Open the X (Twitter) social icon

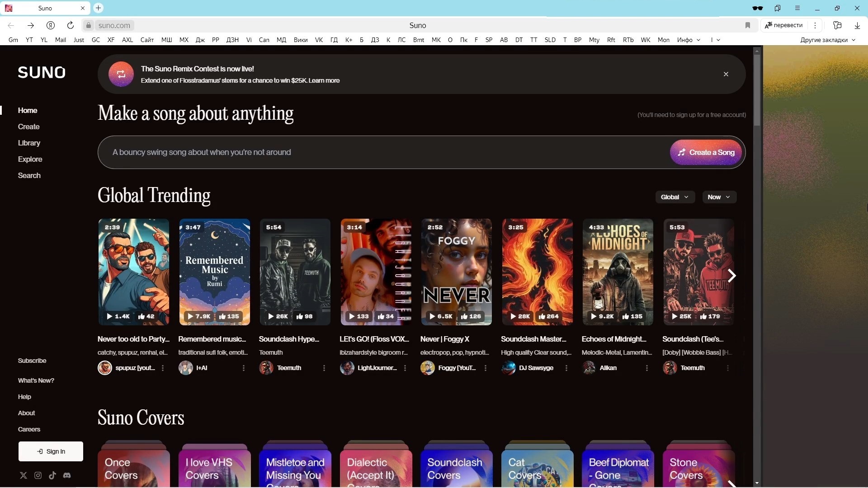[x=24, y=475]
